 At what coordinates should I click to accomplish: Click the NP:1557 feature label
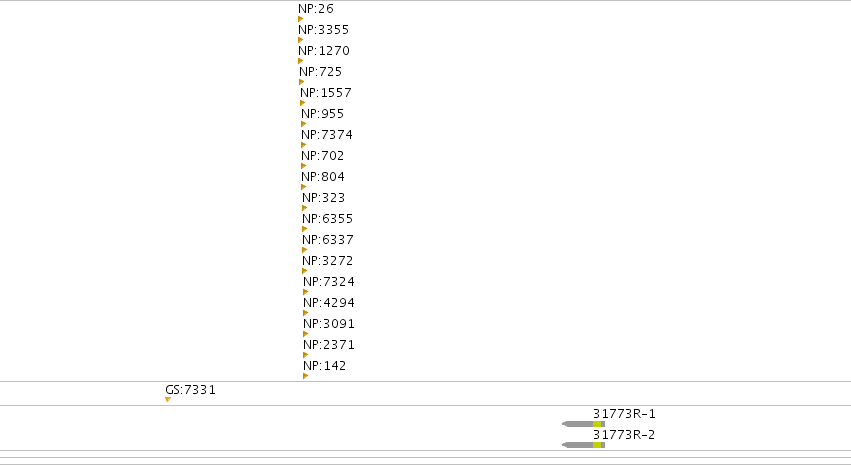pyautogui.click(x=326, y=93)
